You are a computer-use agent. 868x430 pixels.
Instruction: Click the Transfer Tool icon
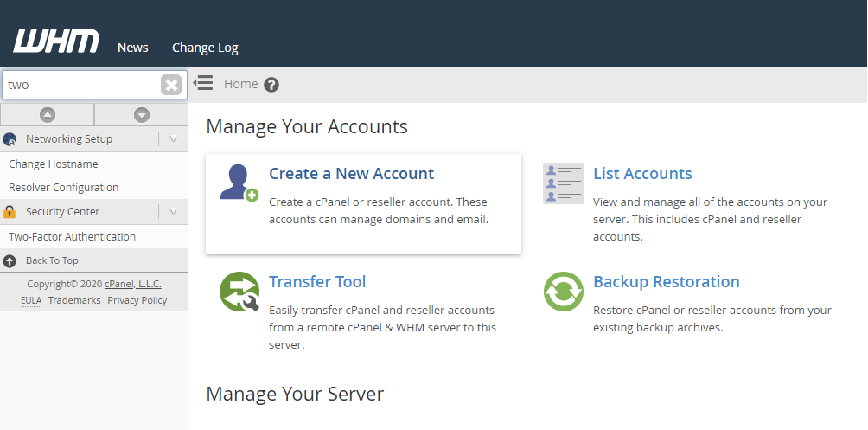click(x=239, y=292)
